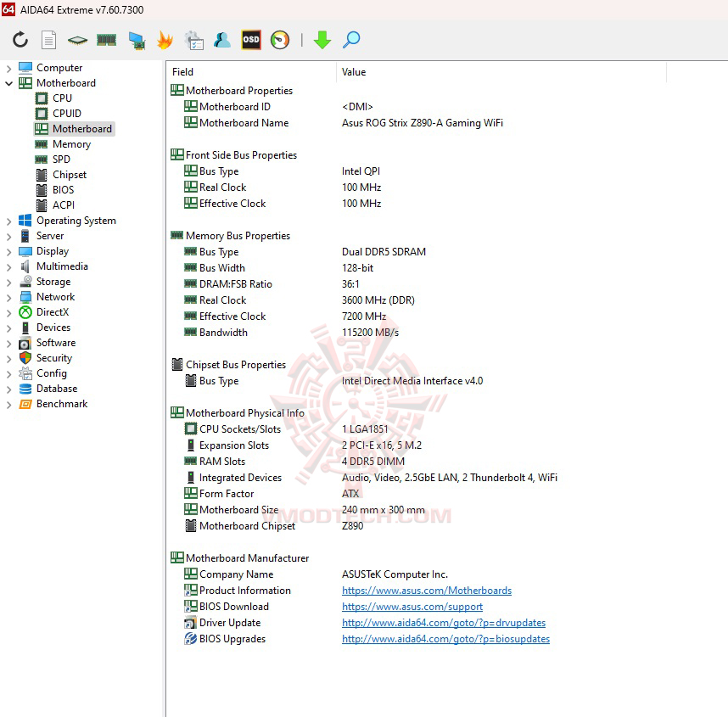Image resolution: width=728 pixels, height=717 pixels.
Task: Click the Refresh toolbar icon
Action: 20,40
